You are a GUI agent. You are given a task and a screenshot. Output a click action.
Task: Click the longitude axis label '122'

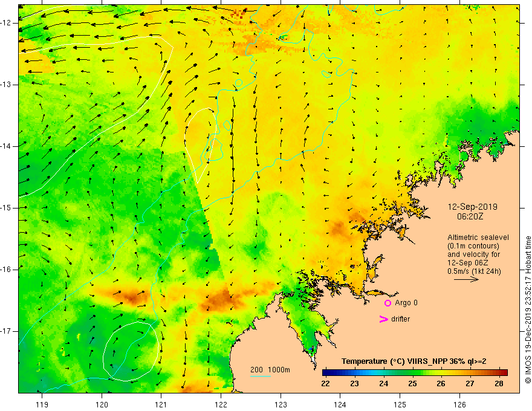point(221,404)
